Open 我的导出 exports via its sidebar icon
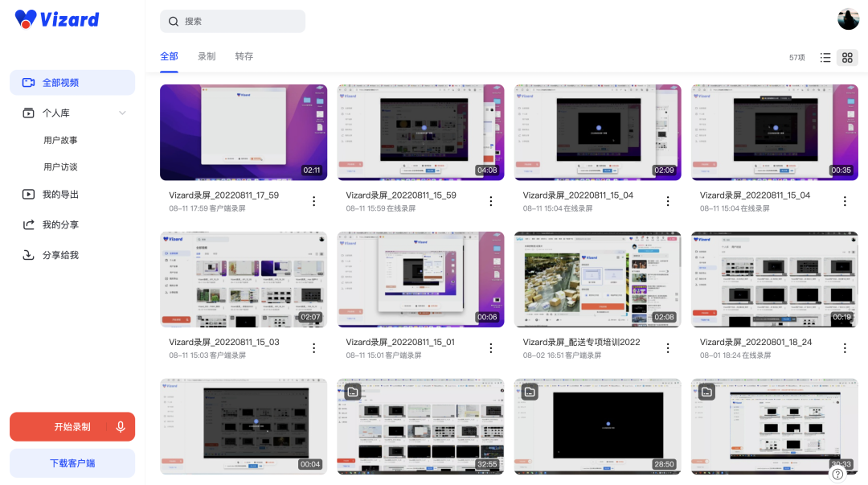This screenshot has width=868, height=485. point(29,194)
